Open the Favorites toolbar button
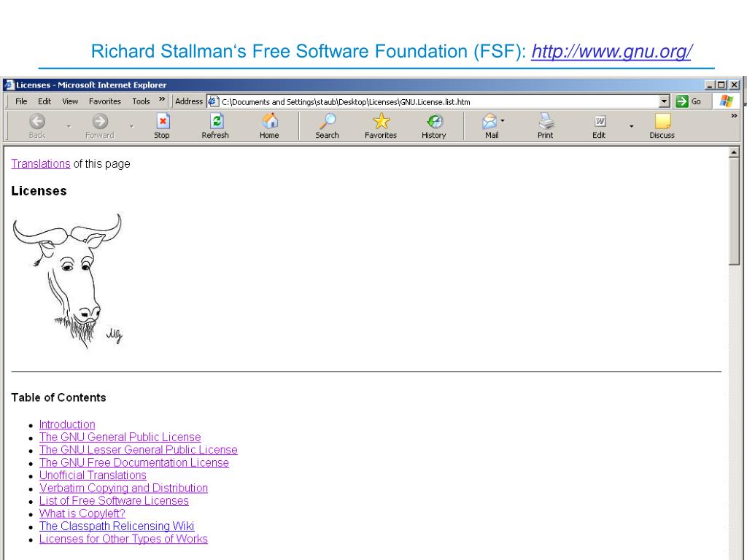 pyautogui.click(x=381, y=126)
